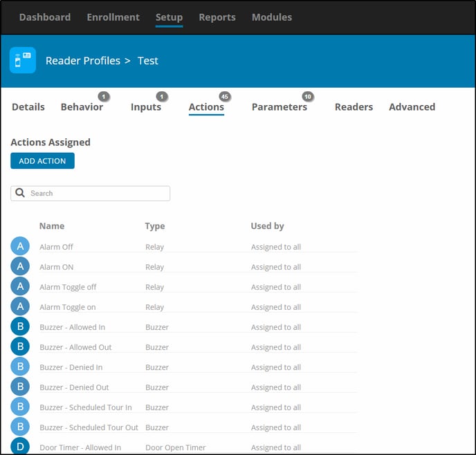Switch to the Inputs tab
Screen dimensions: 476x455
coord(146,107)
